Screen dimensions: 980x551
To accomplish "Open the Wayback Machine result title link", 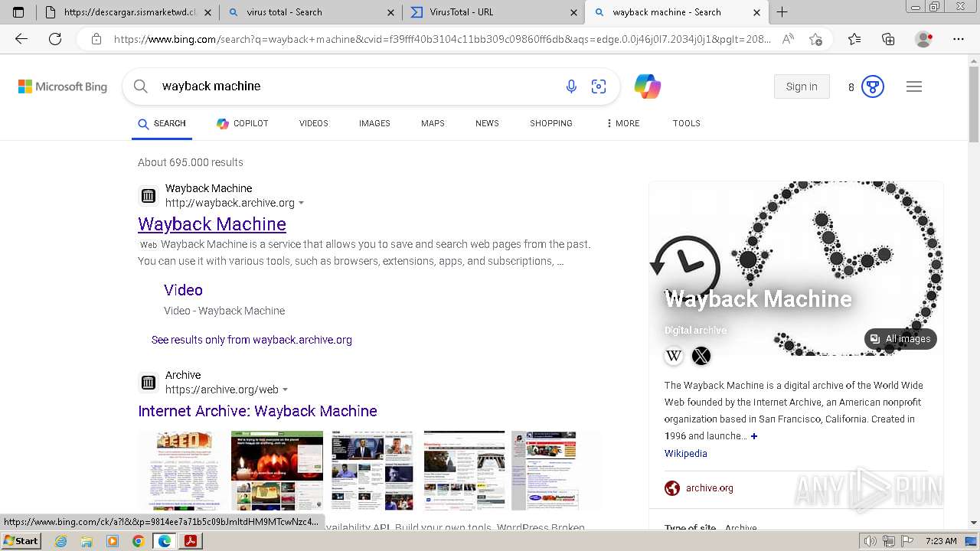I will [212, 224].
